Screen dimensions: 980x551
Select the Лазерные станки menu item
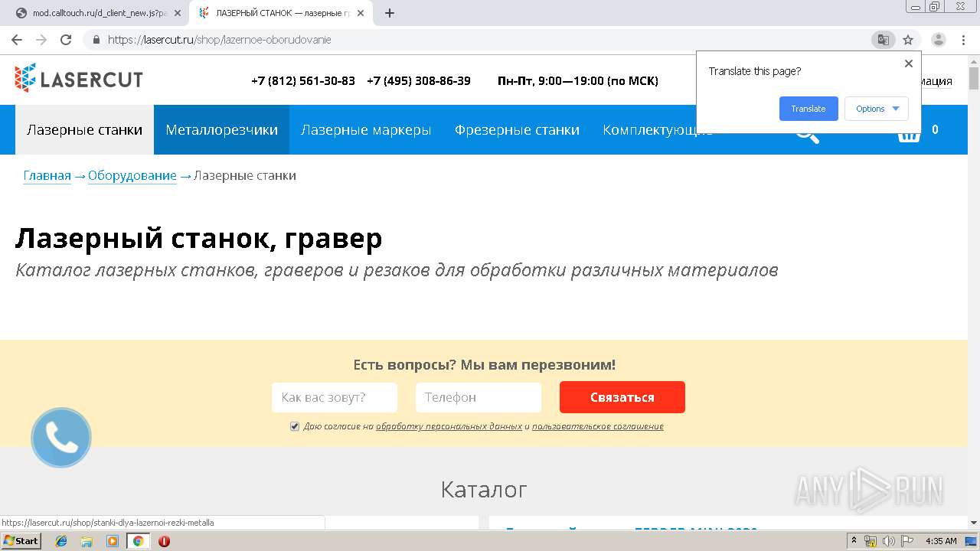[x=84, y=130]
